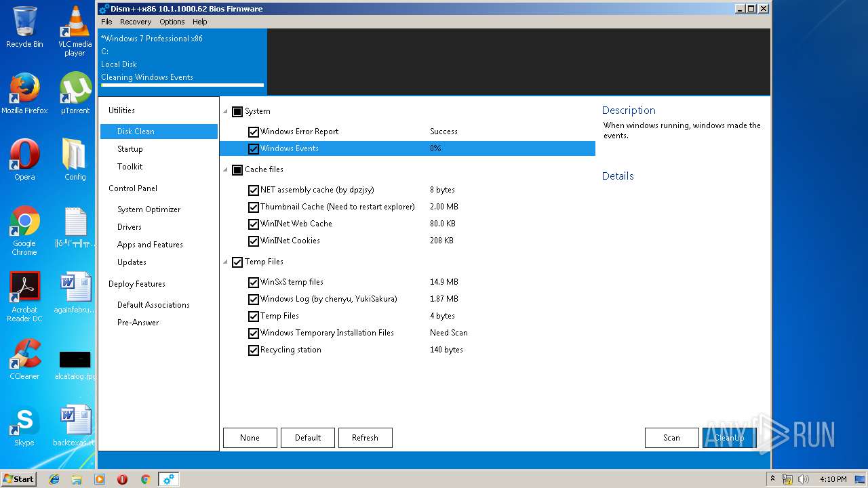The width and height of the screenshot is (868, 488).
Task: Toggle the Temp Files group checkbox
Action: [x=237, y=262]
